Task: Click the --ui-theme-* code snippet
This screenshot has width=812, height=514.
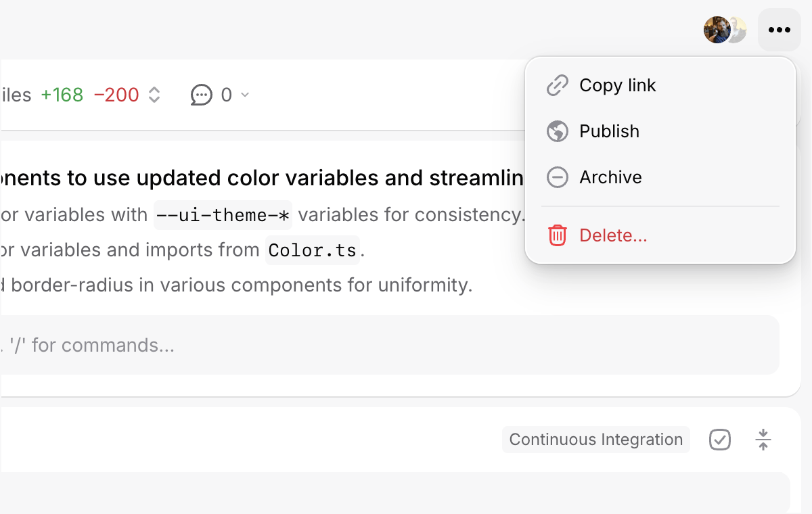Action: (223, 215)
